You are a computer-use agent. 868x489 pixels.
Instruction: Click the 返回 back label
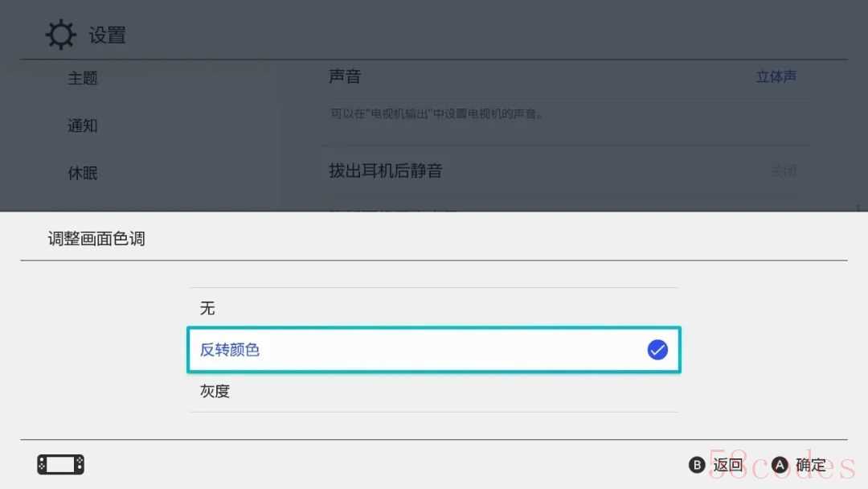point(727,465)
